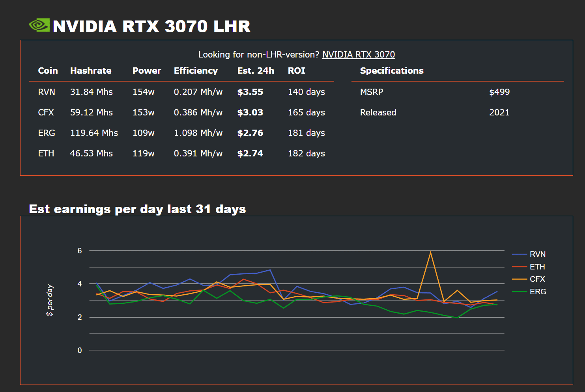
Task: Click the 154w power value
Action: click(x=144, y=92)
